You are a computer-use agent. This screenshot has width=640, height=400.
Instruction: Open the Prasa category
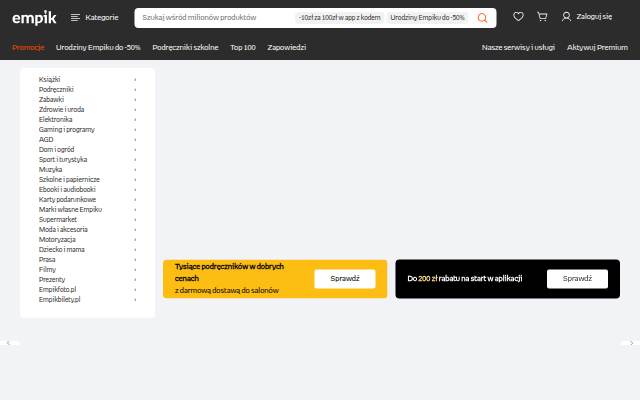[x=47, y=260]
